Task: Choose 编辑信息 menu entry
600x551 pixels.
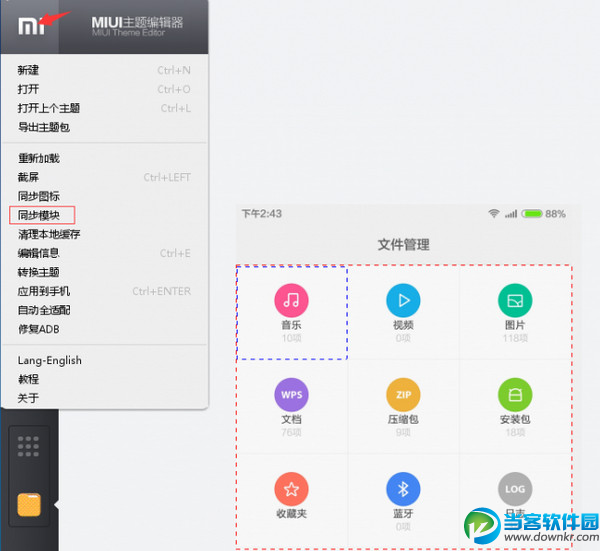Action: (x=38, y=253)
